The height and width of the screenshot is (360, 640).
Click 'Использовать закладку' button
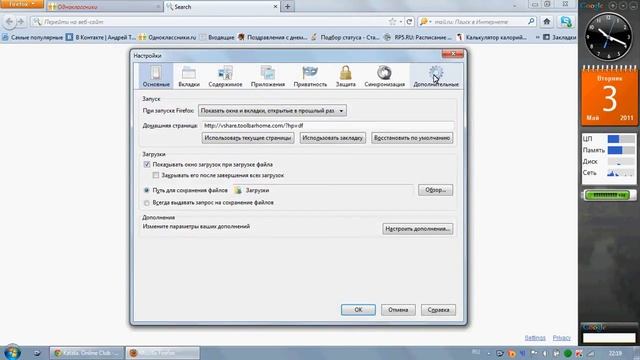point(332,138)
